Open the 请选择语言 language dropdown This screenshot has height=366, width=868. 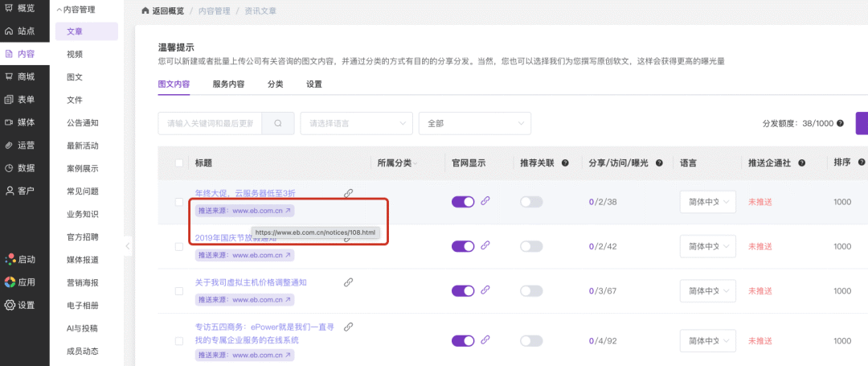(x=357, y=124)
